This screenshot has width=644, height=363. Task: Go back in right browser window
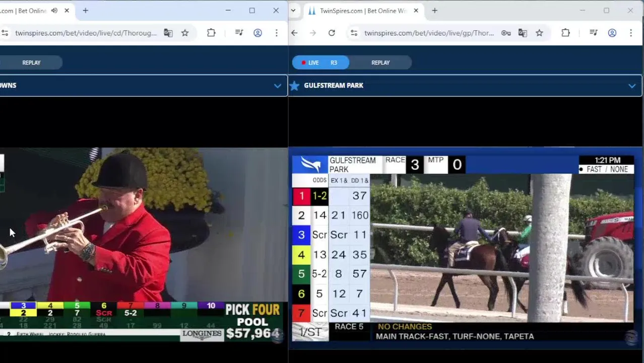pos(294,33)
